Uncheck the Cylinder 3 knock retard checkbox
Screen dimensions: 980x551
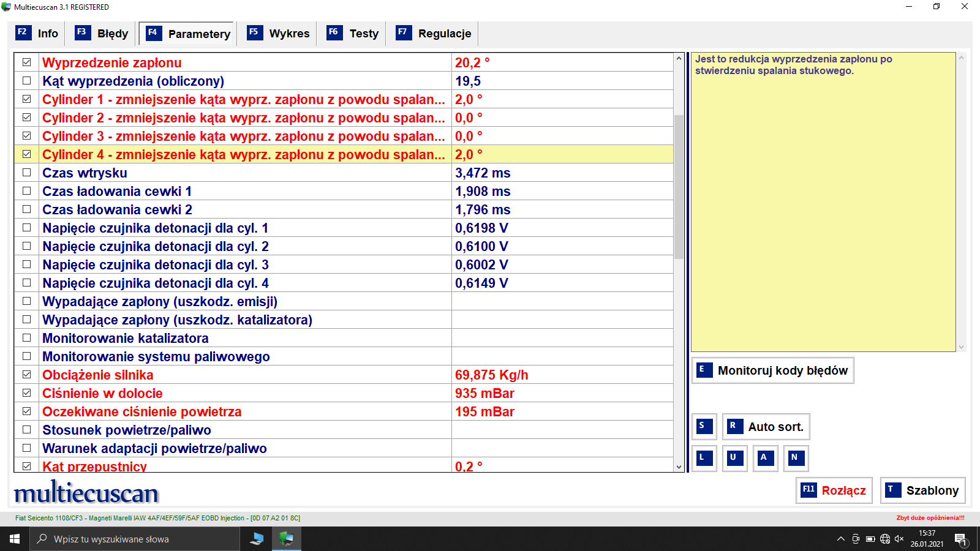coord(26,136)
